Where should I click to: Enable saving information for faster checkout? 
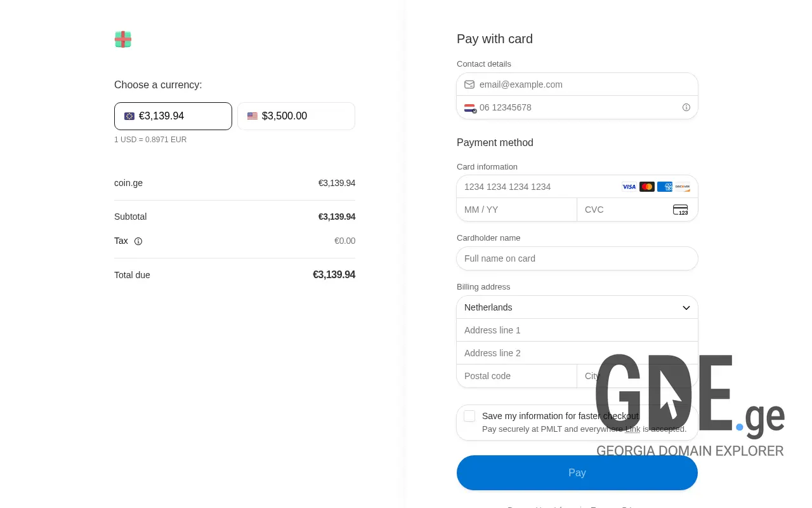469,416
